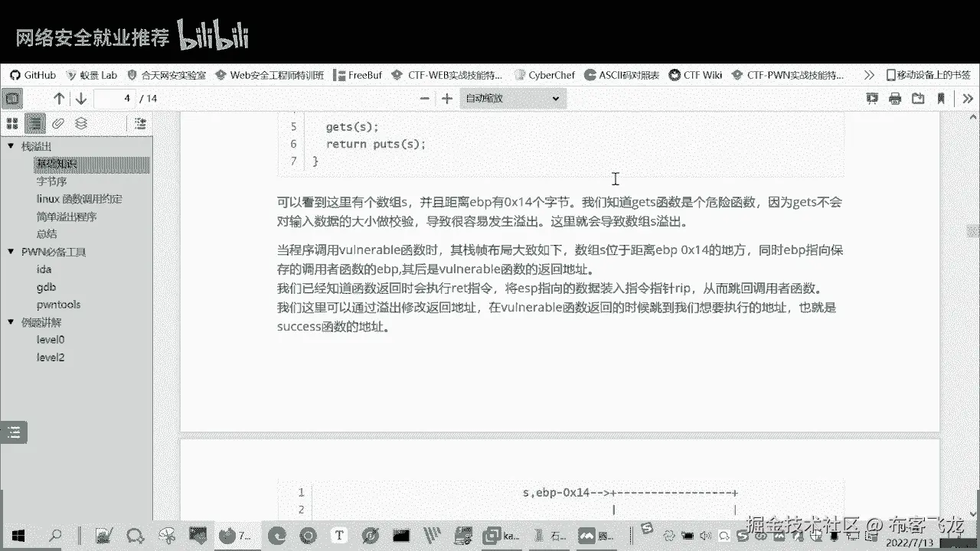The width and height of the screenshot is (980, 551).
Task: Switch to presentation mode icon
Action: 872,98
